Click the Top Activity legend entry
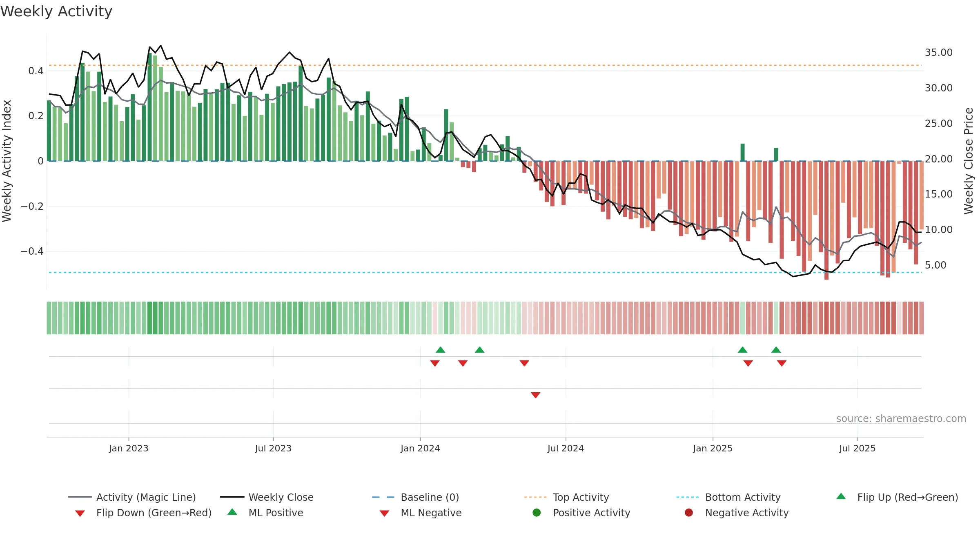Image resolution: width=980 pixels, height=551 pixels. tap(567, 497)
